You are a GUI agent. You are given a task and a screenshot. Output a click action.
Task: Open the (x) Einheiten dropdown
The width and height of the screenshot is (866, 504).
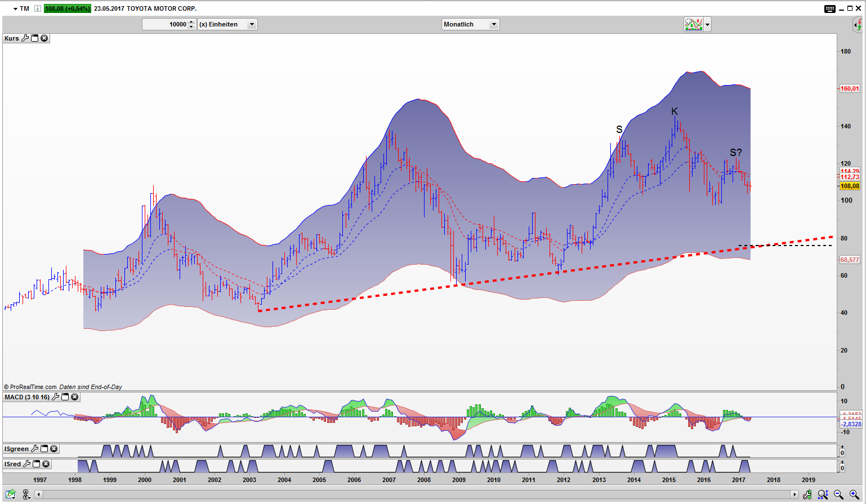tap(227, 24)
